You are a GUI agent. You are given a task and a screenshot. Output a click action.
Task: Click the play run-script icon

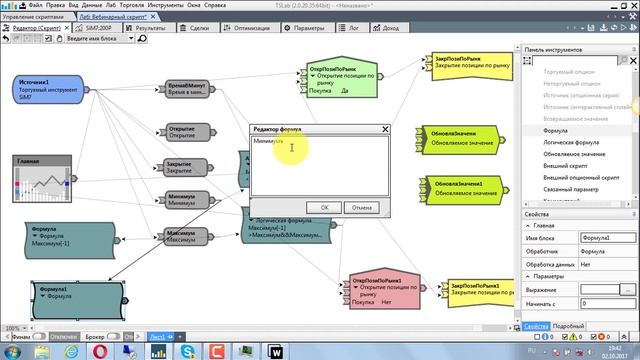point(623,28)
